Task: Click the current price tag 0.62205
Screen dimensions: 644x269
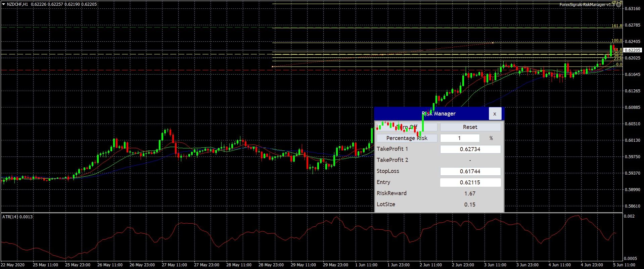Action: [x=633, y=50]
